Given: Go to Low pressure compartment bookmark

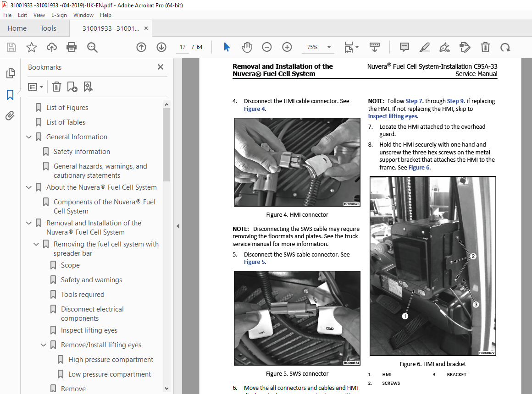Looking at the screenshot, I should 110,374.
